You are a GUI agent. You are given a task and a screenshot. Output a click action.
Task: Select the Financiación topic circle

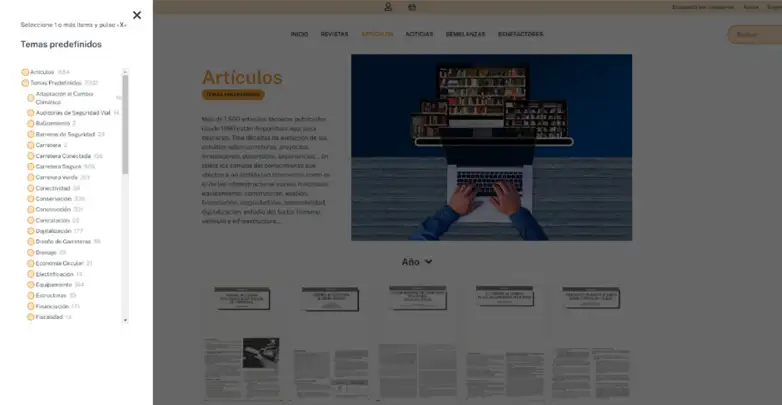pyautogui.click(x=31, y=306)
